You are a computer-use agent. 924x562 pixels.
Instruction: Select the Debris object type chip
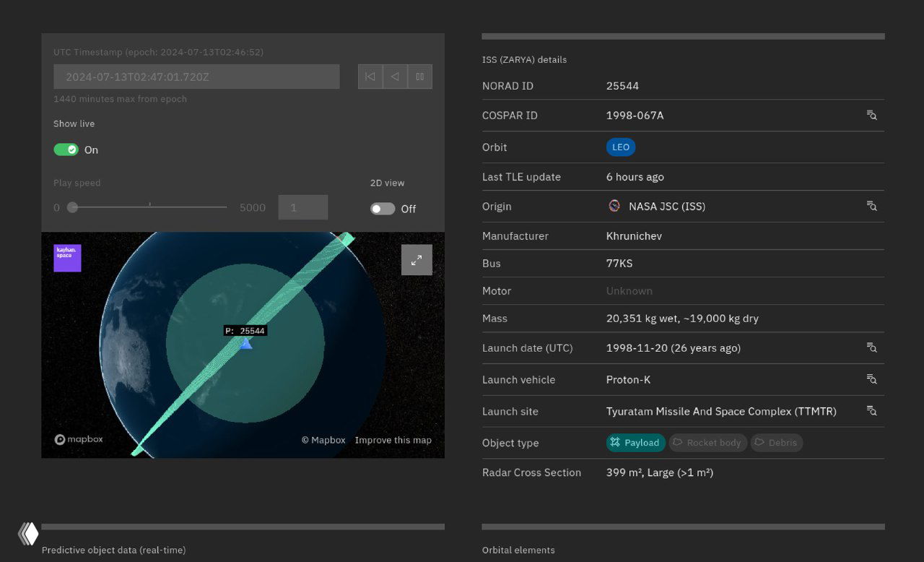[776, 443]
